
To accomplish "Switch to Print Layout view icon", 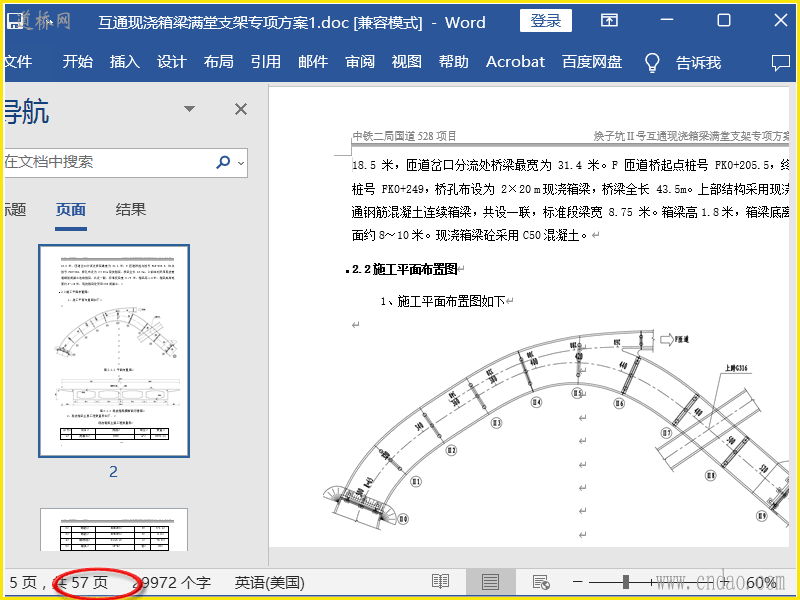I will pos(490,582).
